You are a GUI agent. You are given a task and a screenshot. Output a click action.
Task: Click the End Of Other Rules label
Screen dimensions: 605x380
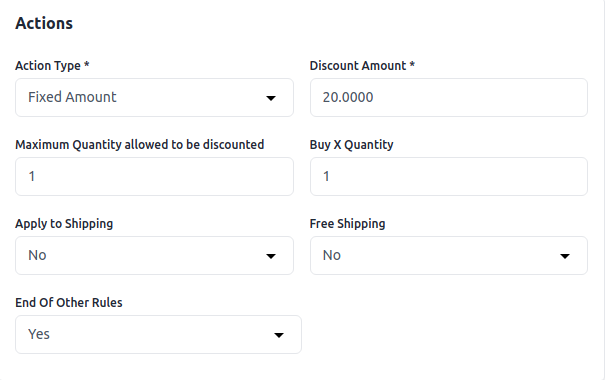tap(69, 302)
